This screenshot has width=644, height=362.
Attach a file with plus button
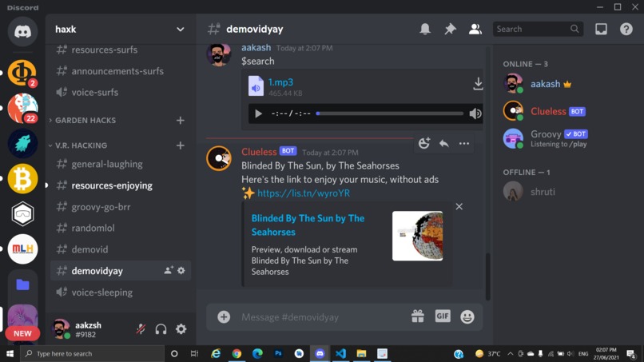point(224,316)
